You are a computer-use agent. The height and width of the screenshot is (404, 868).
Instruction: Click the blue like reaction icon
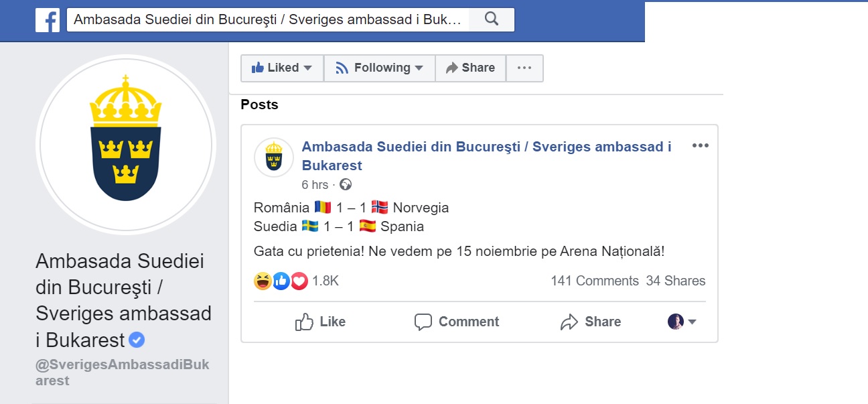[281, 281]
